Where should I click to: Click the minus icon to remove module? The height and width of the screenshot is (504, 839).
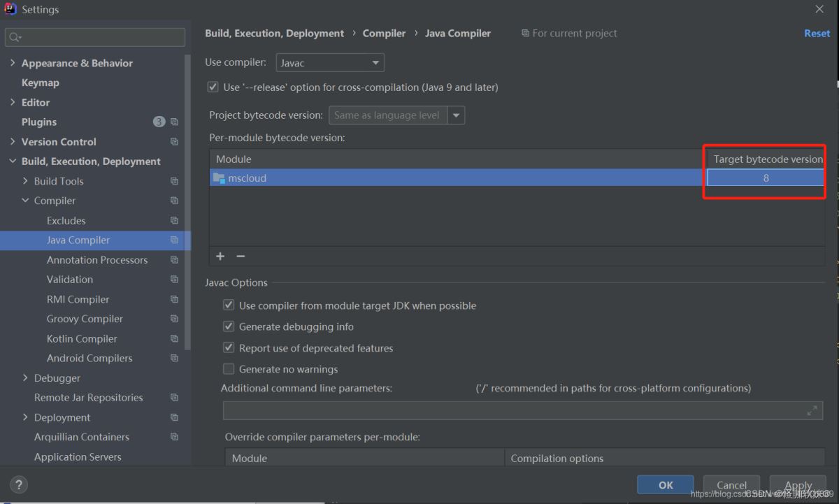click(241, 257)
